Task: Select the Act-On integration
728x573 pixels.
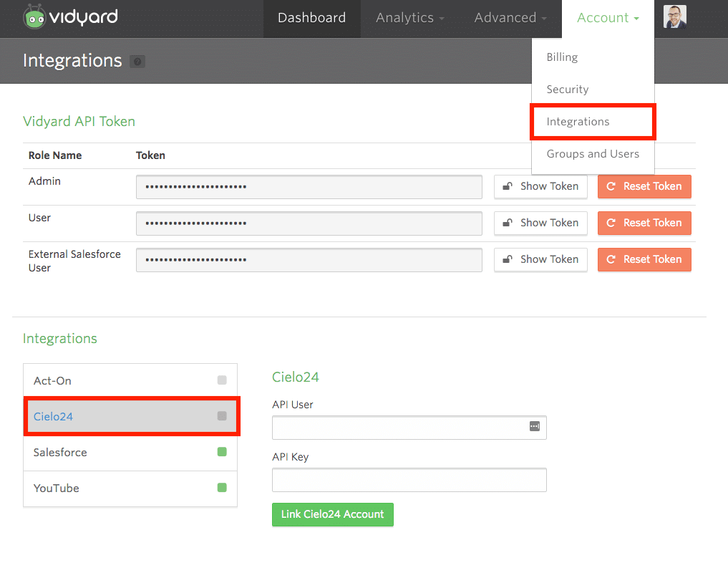Action: [x=130, y=381]
